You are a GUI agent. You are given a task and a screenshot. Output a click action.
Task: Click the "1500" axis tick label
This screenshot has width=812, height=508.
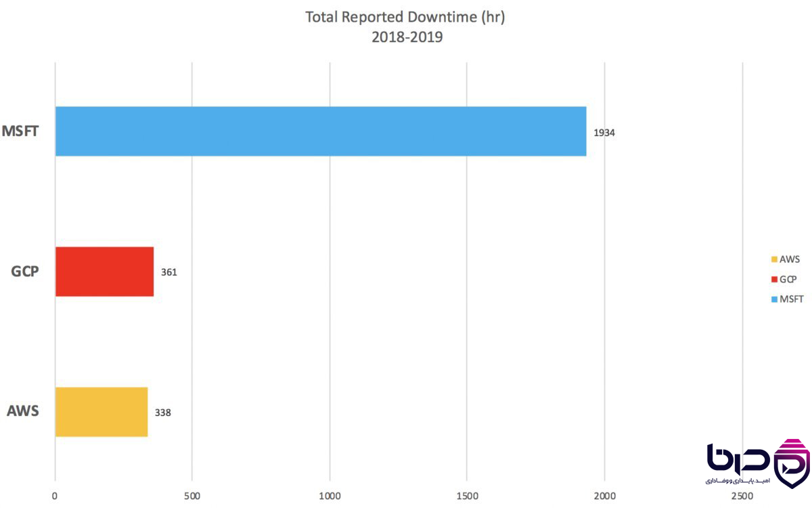pyautogui.click(x=467, y=496)
